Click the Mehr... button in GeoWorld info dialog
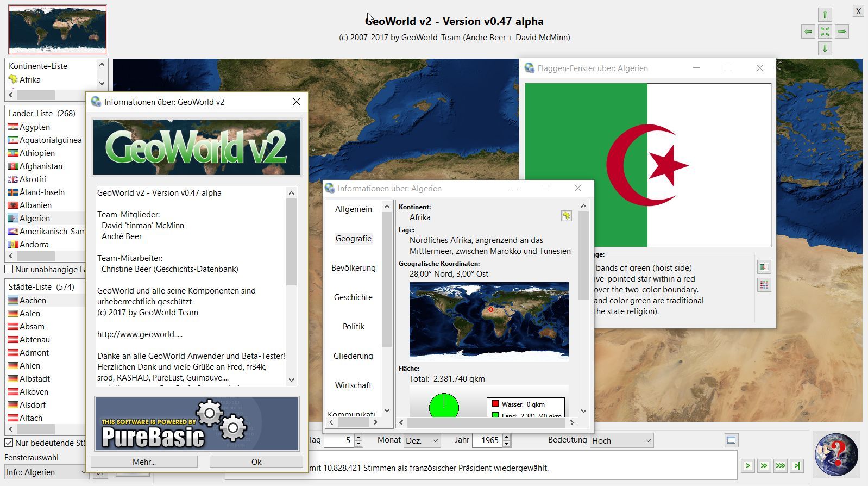Viewport: 868px width, 486px height. tap(144, 462)
